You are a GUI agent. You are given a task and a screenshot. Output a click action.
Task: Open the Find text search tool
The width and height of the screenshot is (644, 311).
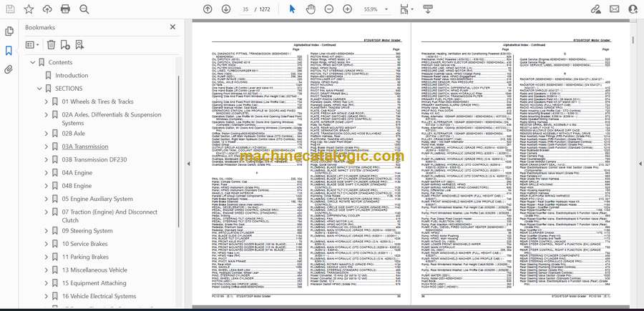[84, 9]
